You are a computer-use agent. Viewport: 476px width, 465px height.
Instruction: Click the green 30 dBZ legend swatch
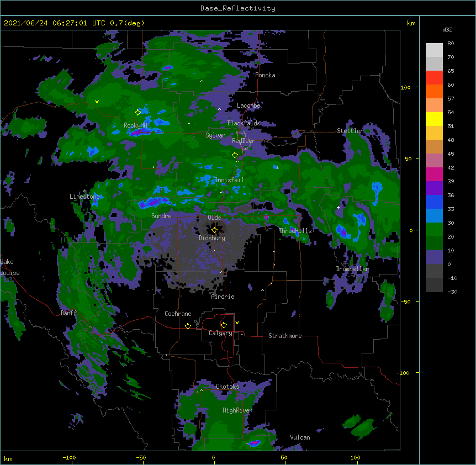click(x=434, y=230)
